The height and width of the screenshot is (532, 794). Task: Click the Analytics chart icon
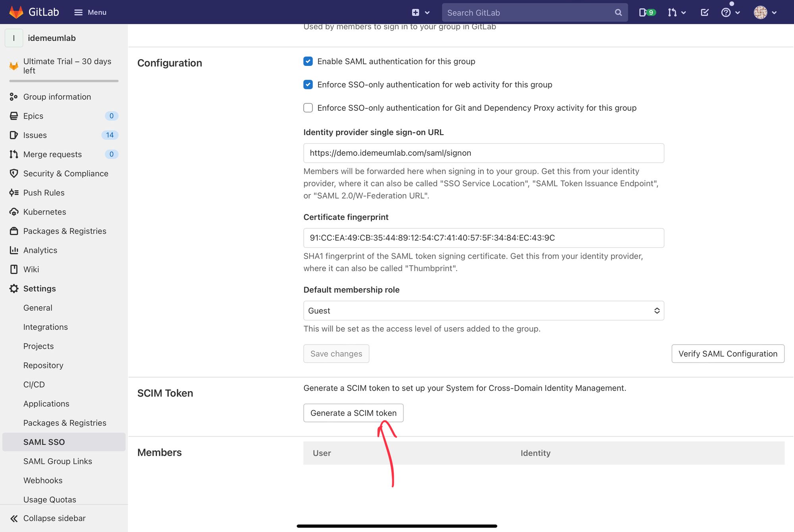(13, 250)
